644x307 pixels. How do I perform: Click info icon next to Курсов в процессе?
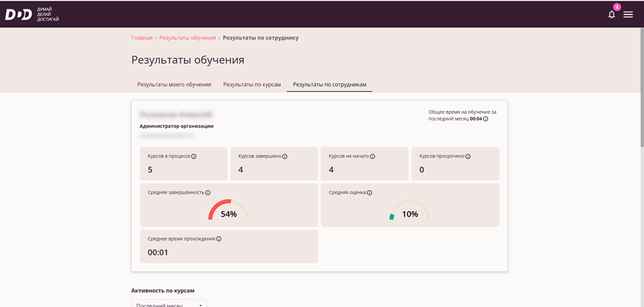point(194,156)
